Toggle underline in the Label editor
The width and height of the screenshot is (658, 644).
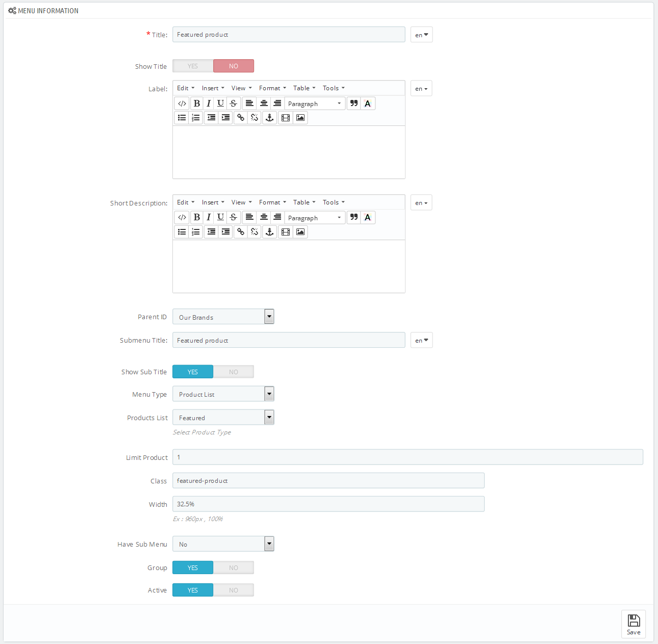(220, 104)
